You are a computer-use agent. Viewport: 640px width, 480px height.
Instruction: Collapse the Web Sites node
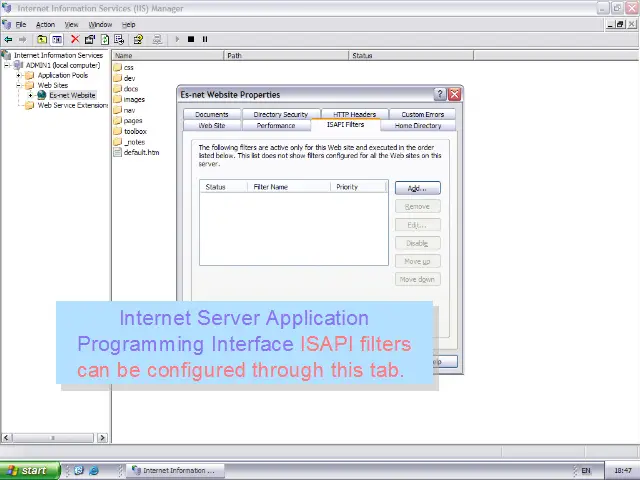18,85
